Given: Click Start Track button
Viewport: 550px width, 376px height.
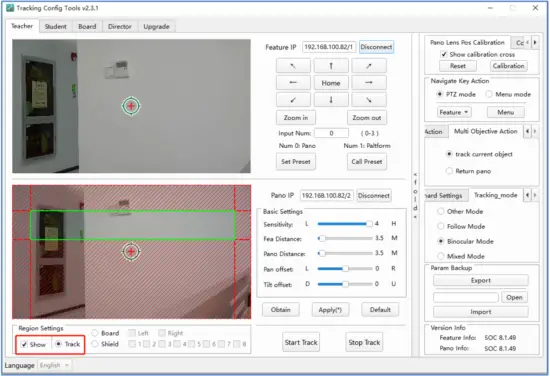Looking at the screenshot, I should click(301, 342).
